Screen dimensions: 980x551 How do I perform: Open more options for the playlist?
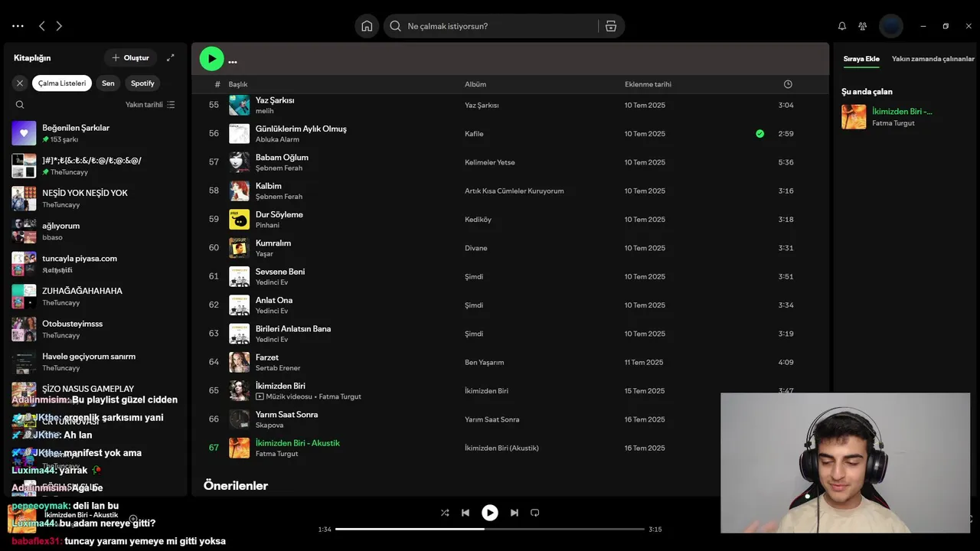tap(233, 61)
